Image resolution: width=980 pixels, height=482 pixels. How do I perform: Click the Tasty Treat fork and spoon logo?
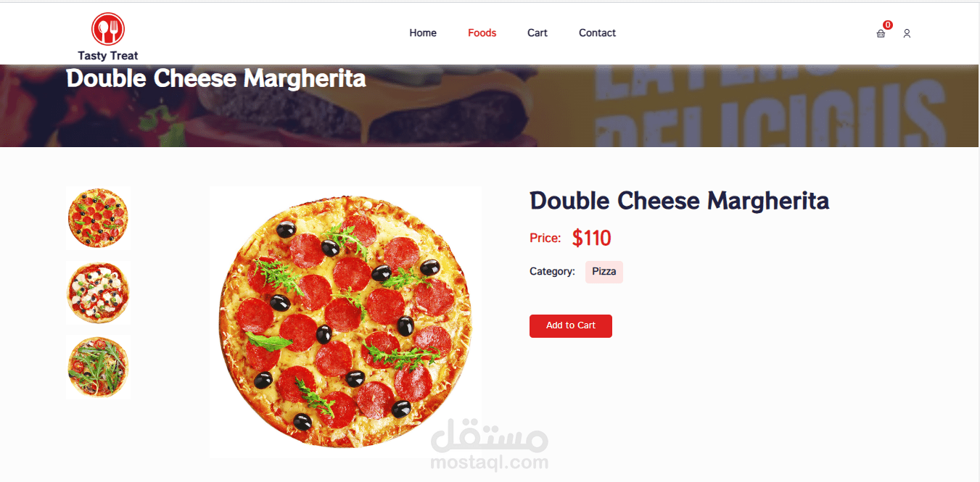tap(108, 29)
